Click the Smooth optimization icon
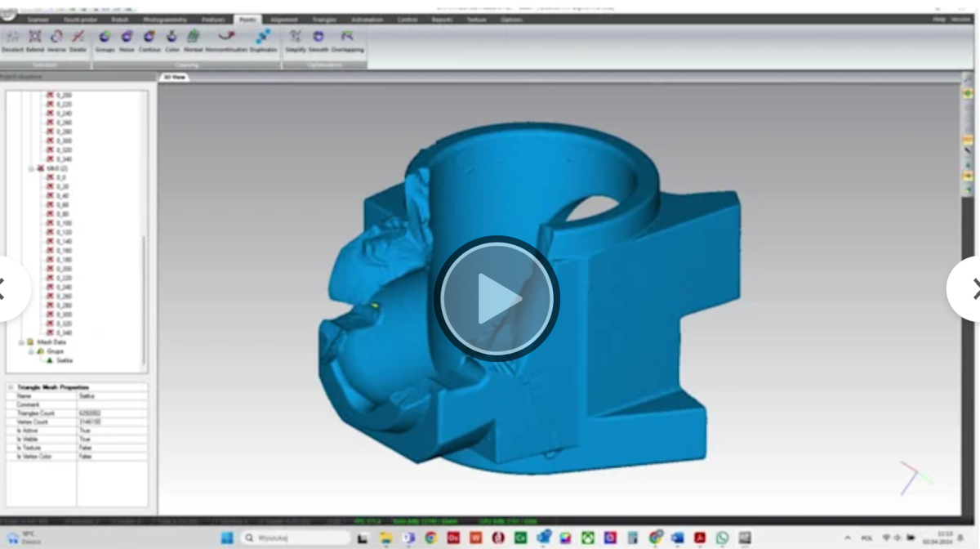This screenshot has height=549, width=980. [318, 36]
